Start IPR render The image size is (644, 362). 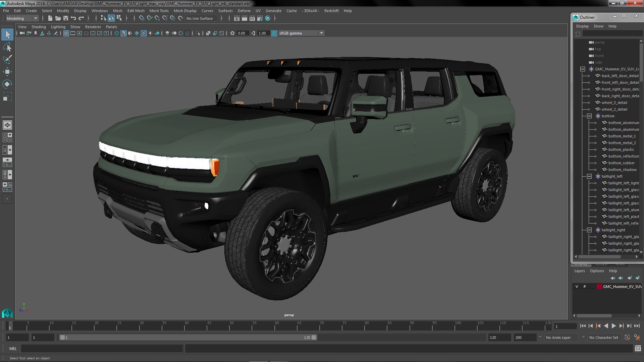point(252,18)
